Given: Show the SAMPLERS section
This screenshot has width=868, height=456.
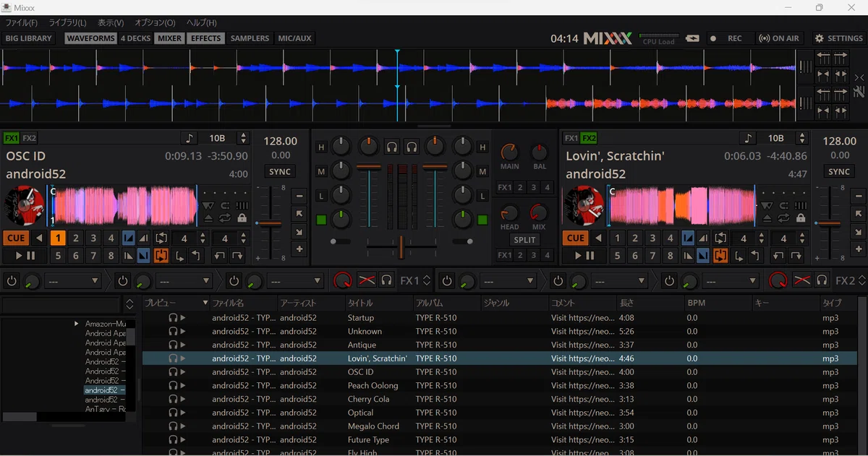Looking at the screenshot, I should click(x=250, y=38).
